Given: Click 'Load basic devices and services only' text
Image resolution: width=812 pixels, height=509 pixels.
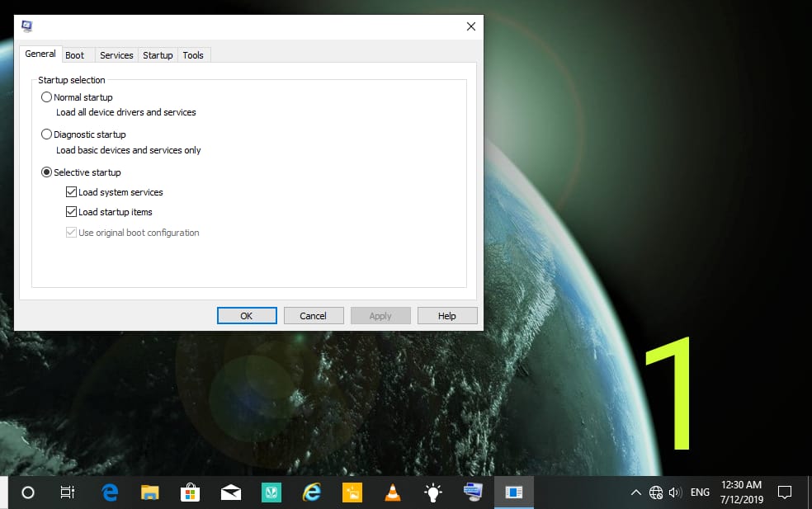Looking at the screenshot, I should (129, 150).
